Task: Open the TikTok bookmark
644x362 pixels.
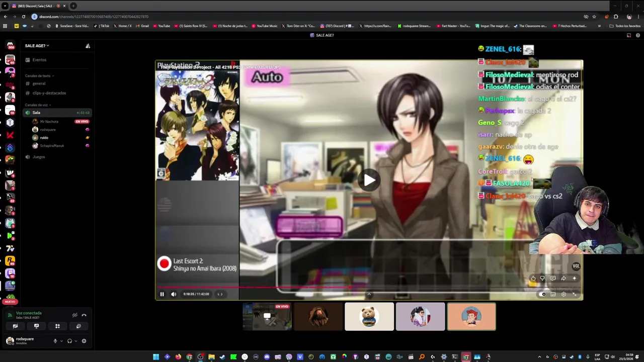Action: click(103, 26)
